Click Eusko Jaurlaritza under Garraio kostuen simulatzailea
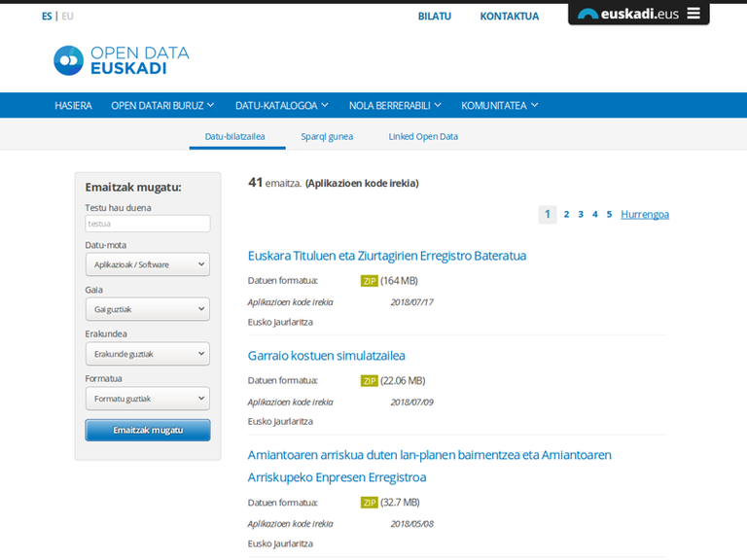Viewport: 747px width, 560px height. (x=280, y=422)
